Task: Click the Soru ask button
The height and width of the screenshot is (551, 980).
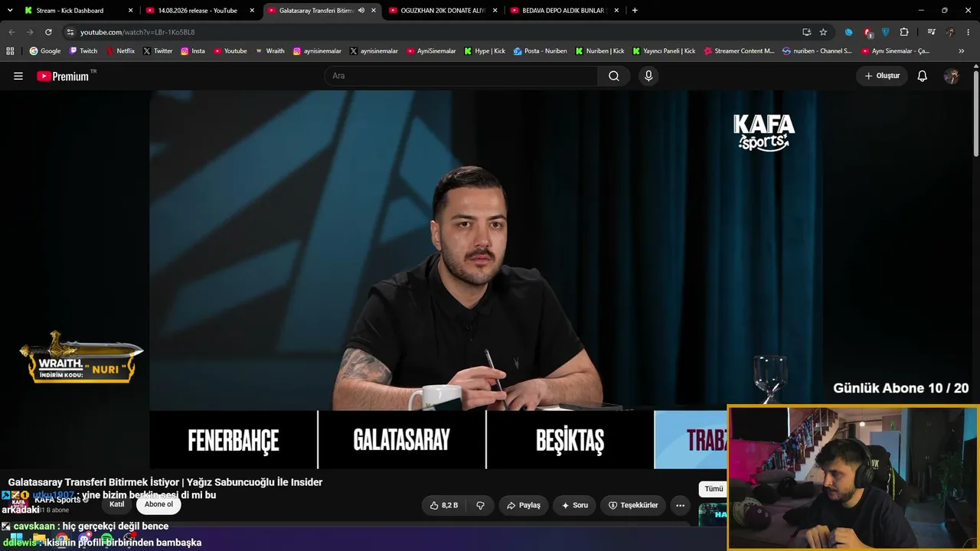Action: pyautogui.click(x=574, y=505)
